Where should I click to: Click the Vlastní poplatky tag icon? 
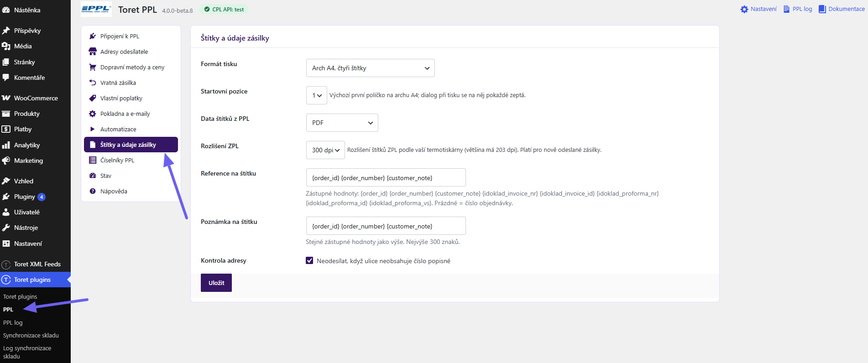pos(93,98)
